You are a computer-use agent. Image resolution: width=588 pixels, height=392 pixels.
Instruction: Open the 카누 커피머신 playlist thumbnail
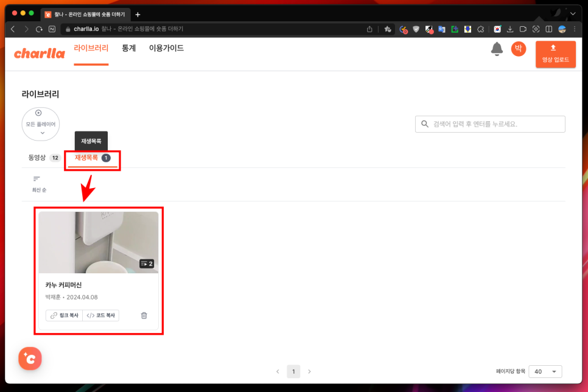[98, 242]
